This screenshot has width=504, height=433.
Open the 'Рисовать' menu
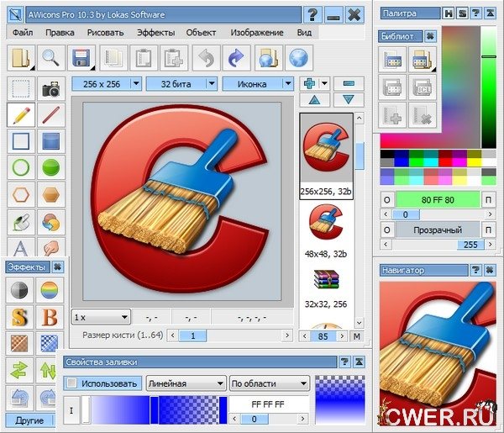105,32
